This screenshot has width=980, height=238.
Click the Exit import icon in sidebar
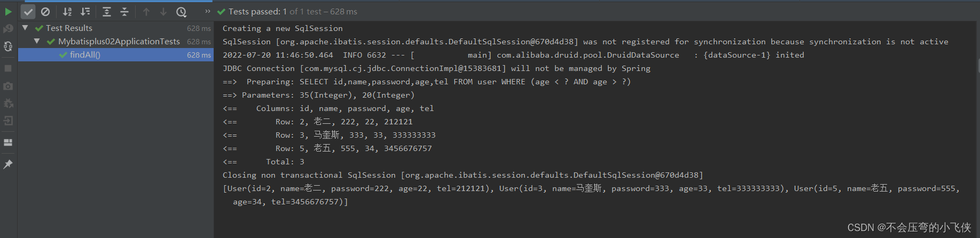click(8, 121)
